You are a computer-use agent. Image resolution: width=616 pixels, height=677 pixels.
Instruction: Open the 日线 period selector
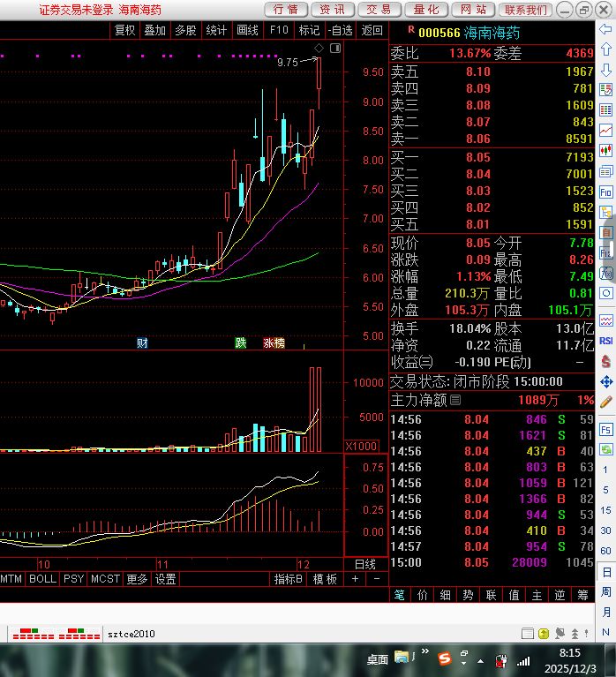click(365, 564)
